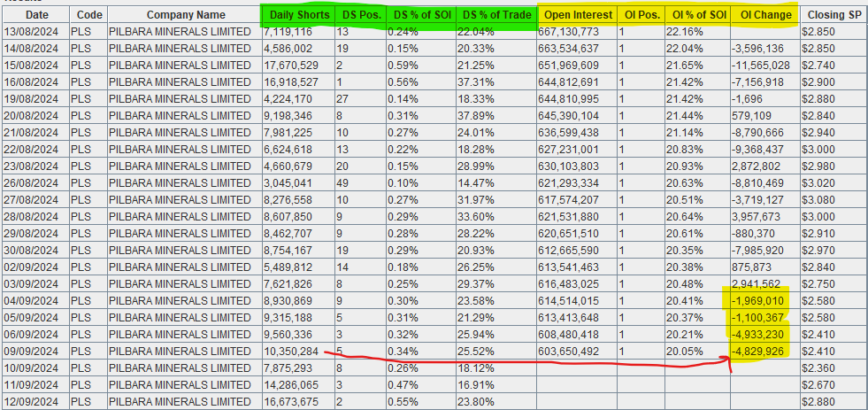Click closing price $2.360

pyautogui.click(x=818, y=368)
